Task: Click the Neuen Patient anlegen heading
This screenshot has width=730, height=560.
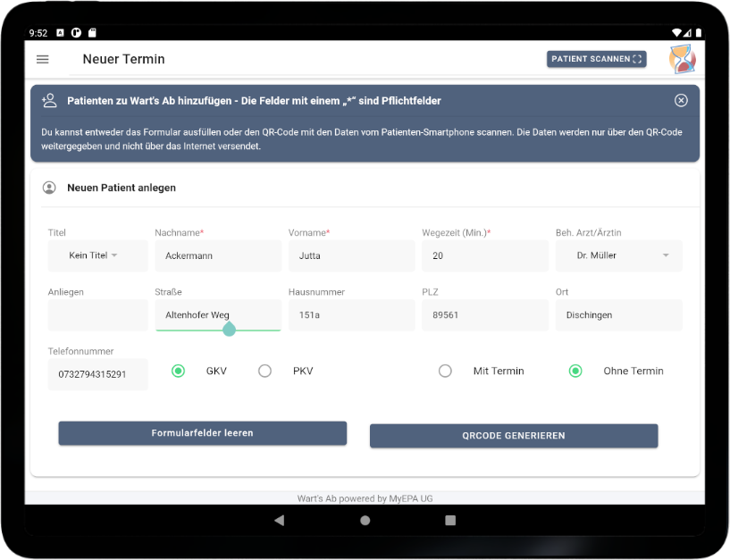Action: (122, 188)
